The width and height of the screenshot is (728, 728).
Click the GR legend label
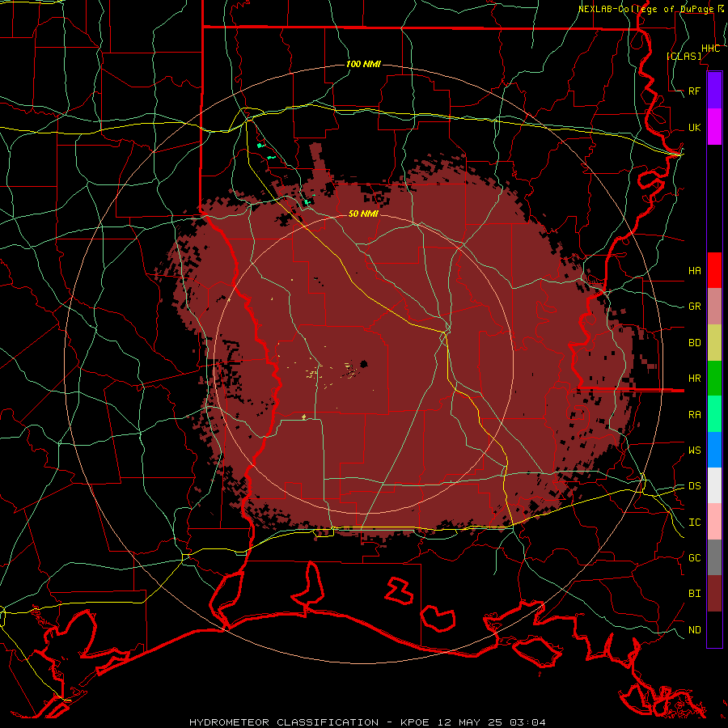(694, 307)
